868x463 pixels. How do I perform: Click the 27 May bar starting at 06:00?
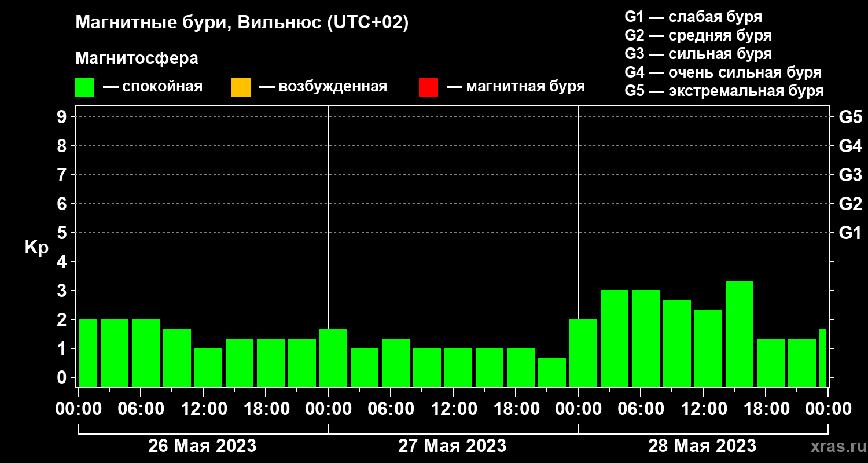coord(396,362)
